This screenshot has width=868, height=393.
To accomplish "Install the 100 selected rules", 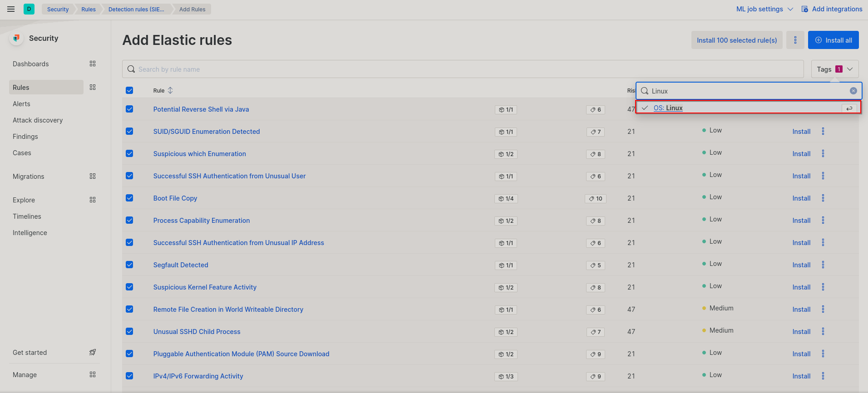I will click(x=737, y=40).
